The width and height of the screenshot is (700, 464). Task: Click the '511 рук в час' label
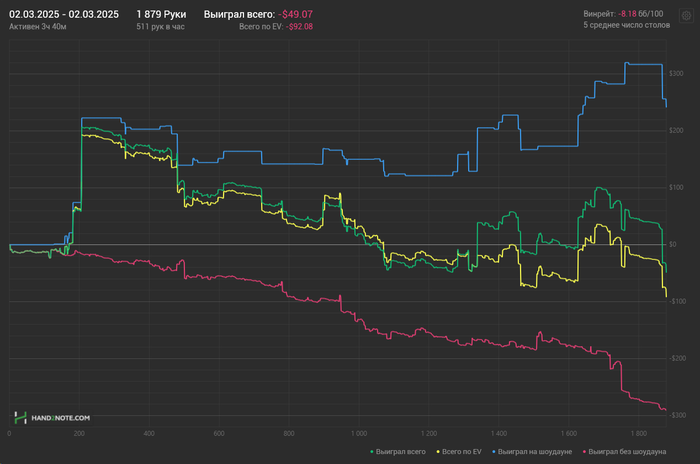[160, 27]
